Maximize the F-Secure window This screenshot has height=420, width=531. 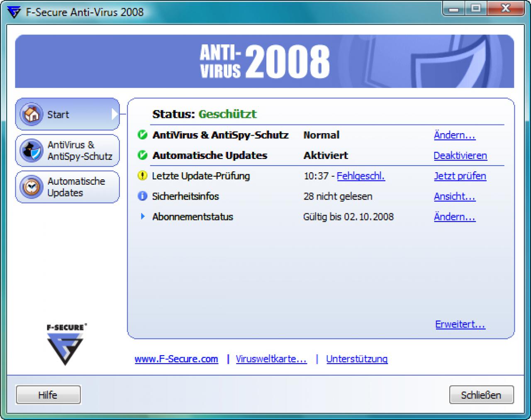click(x=476, y=8)
